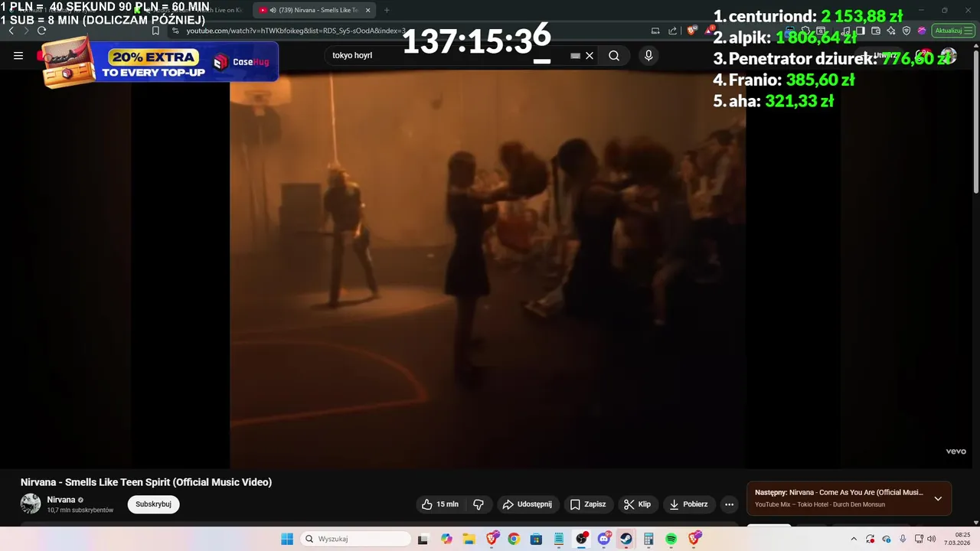Click the Udostępnij share button
This screenshot has width=980, height=551.
528,504
